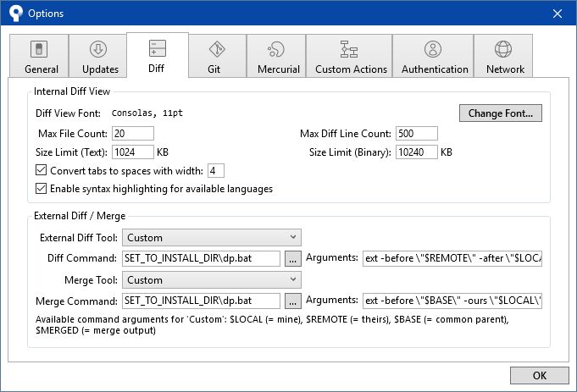Open the Network tab
This screenshot has height=392, width=577.
click(503, 56)
